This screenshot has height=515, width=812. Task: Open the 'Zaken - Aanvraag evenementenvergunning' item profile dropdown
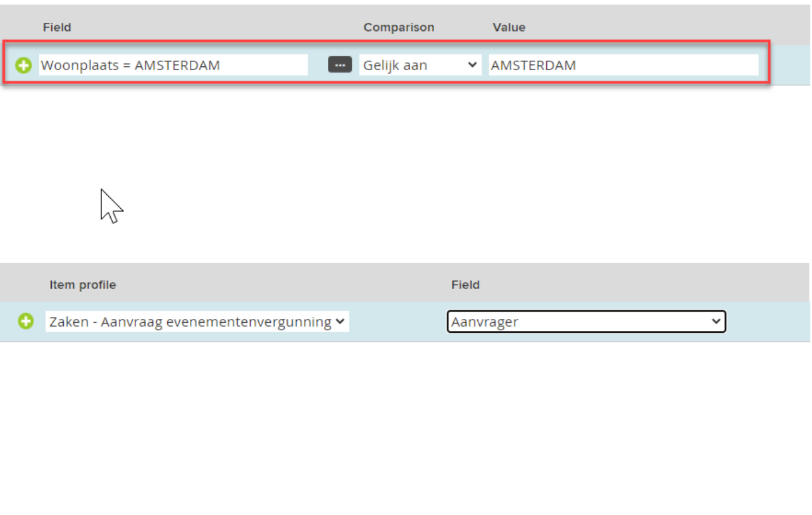tap(197, 321)
